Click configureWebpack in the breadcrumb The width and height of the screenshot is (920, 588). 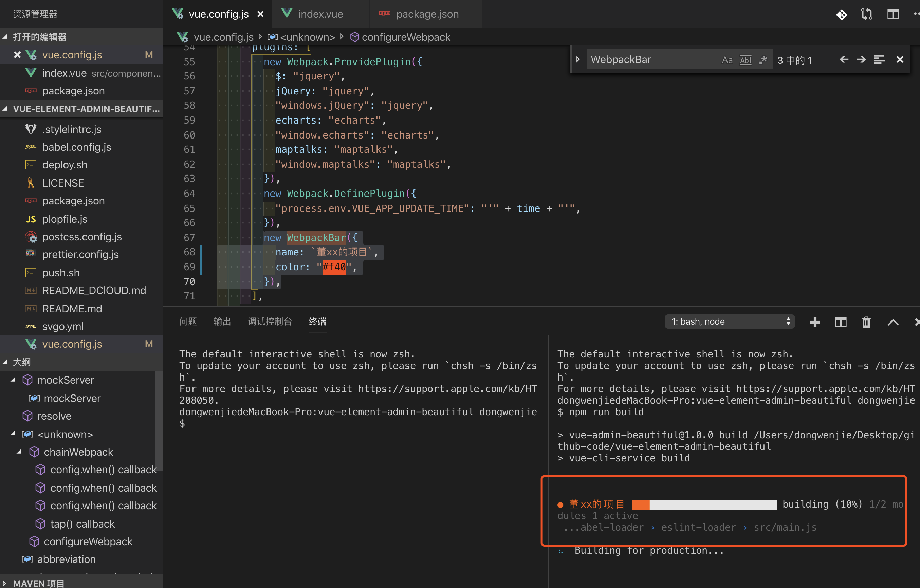click(406, 37)
